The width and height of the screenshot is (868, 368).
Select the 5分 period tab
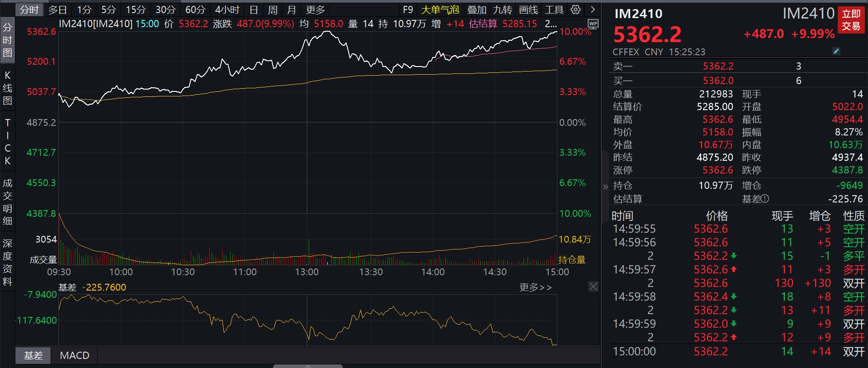(108, 10)
